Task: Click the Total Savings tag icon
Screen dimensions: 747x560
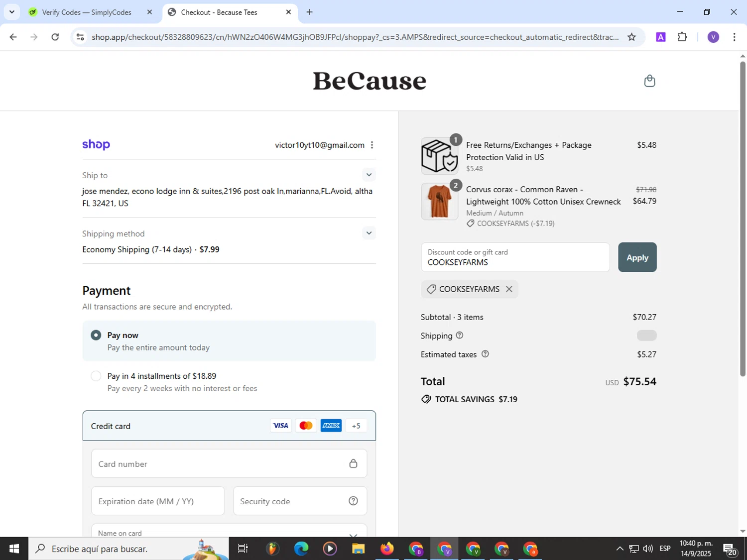Action: pos(426,399)
